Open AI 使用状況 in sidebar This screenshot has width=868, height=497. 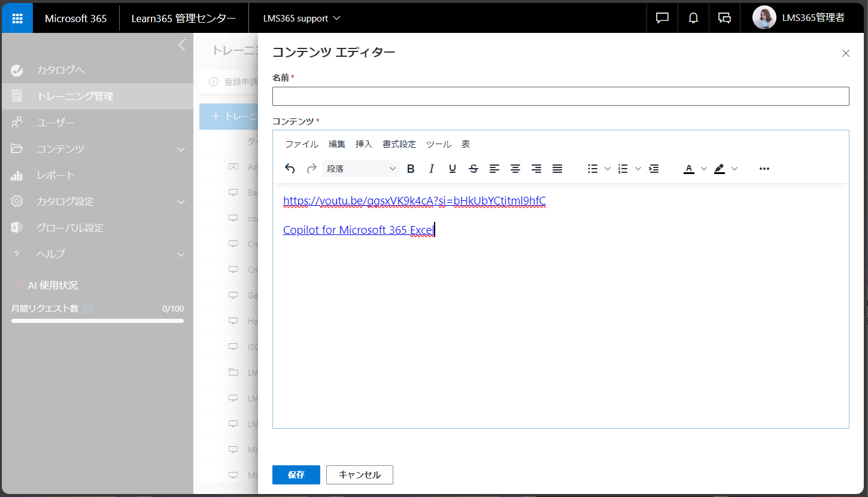coord(45,285)
